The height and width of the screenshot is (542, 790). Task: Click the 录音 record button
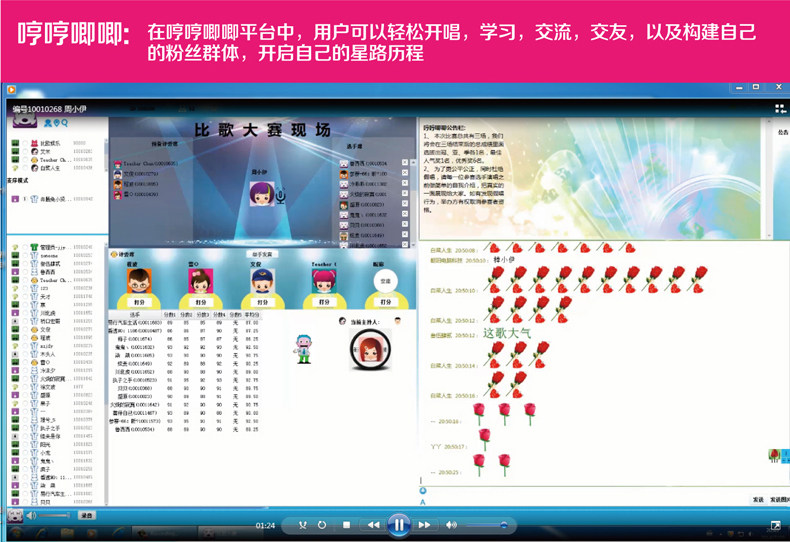click(86, 515)
